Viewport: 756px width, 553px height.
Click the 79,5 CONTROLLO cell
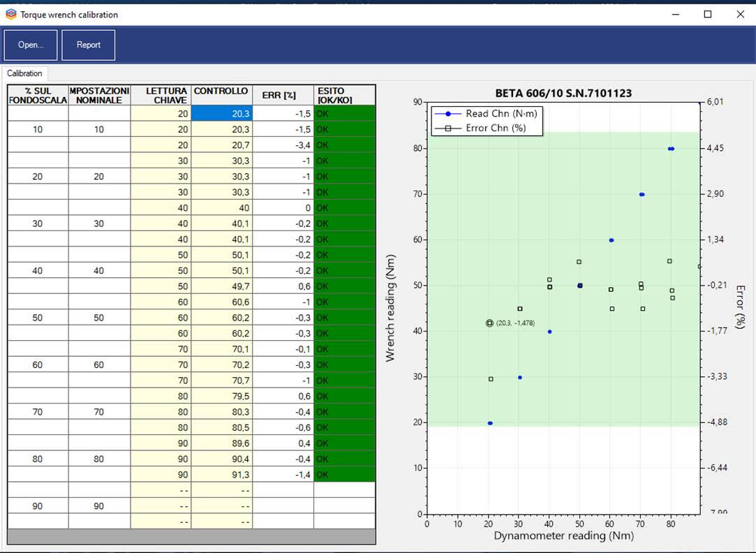click(221, 397)
